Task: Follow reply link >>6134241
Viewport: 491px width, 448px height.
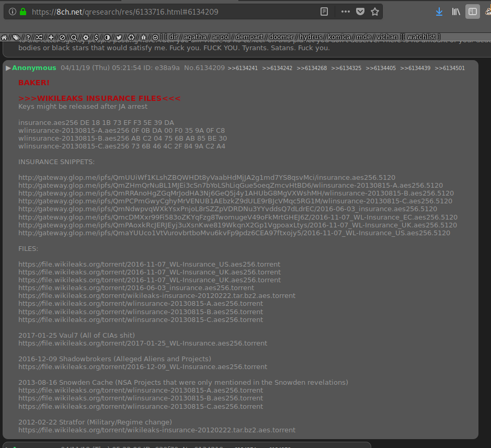Action: pos(243,68)
